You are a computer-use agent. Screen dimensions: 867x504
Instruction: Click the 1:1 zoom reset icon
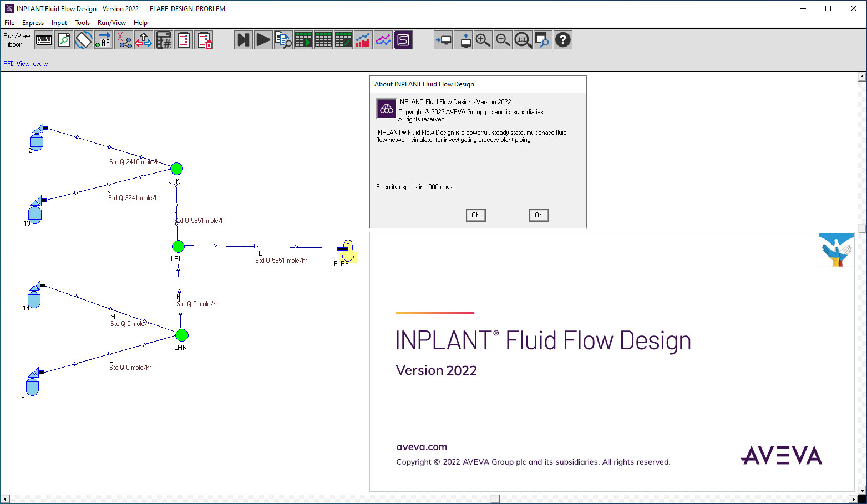pyautogui.click(x=523, y=40)
